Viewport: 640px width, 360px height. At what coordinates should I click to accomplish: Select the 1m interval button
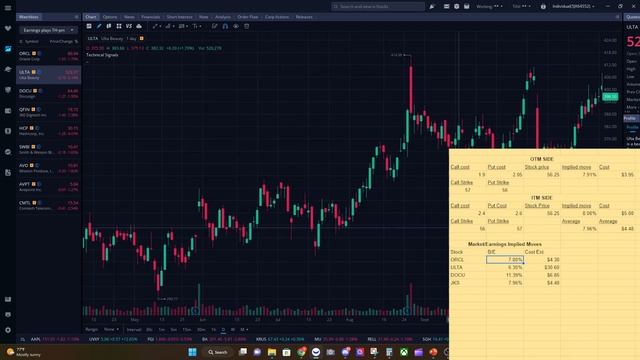162,329
